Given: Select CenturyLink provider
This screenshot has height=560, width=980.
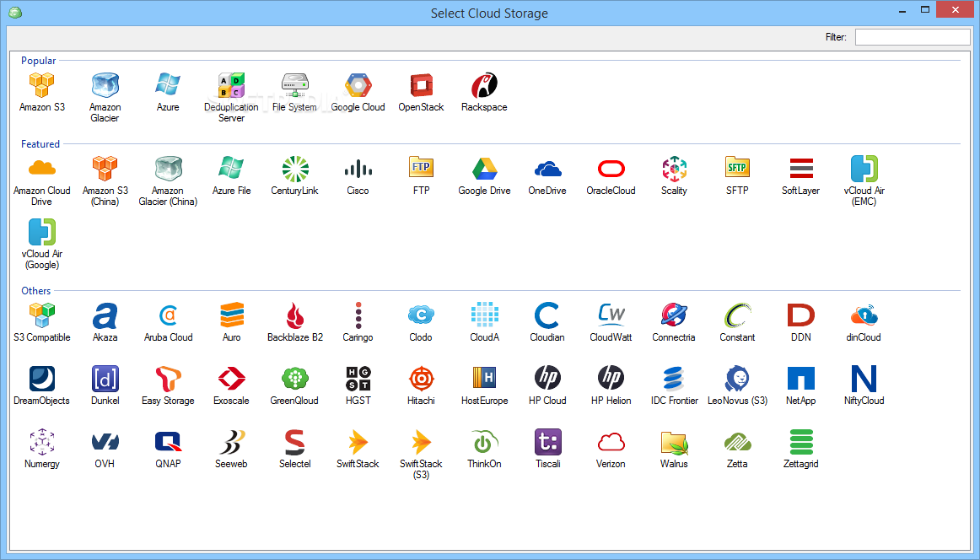Looking at the screenshot, I should [x=294, y=168].
